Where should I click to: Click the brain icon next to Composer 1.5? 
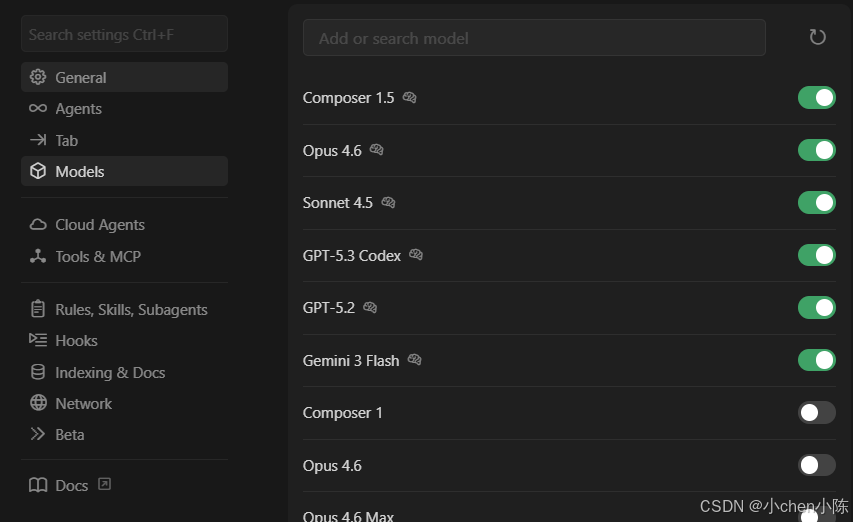click(x=409, y=97)
